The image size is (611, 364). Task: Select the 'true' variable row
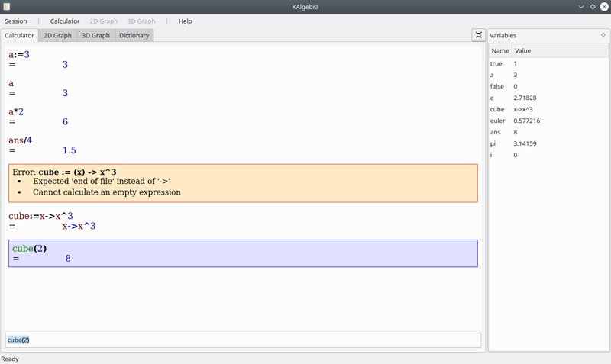coord(548,63)
